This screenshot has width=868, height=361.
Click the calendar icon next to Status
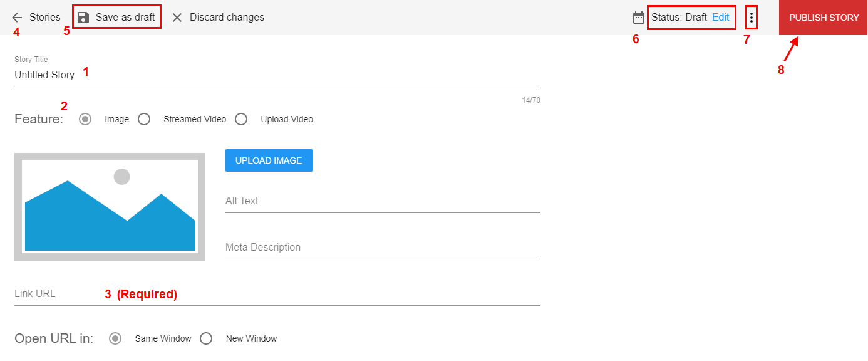tap(639, 18)
